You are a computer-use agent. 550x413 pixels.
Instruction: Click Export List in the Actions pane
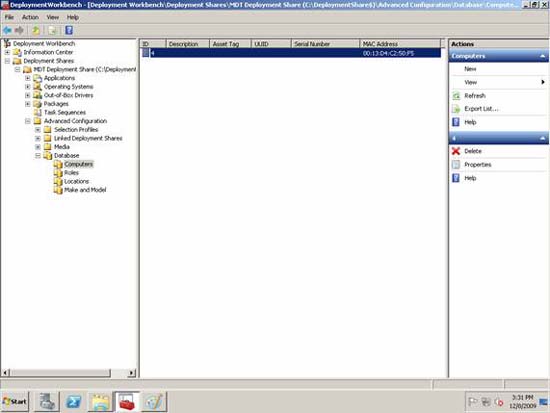(481, 109)
